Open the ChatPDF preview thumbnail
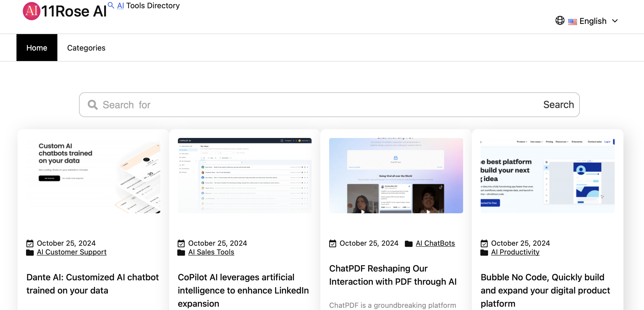This screenshot has height=310, width=644. [396, 176]
